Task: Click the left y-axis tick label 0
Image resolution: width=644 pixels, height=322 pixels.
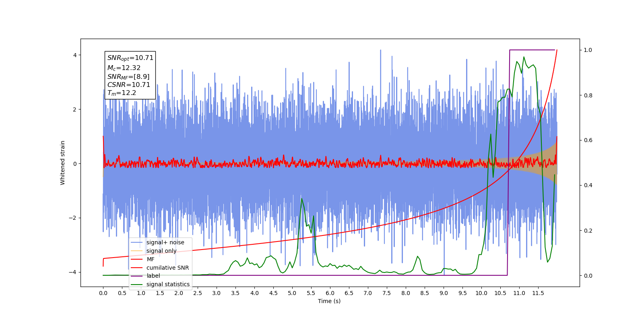Action: tap(76, 164)
